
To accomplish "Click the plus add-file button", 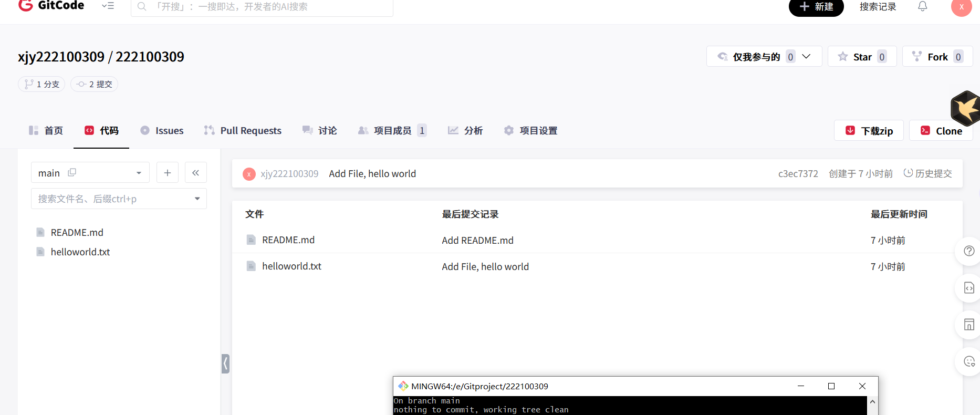I will point(168,173).
